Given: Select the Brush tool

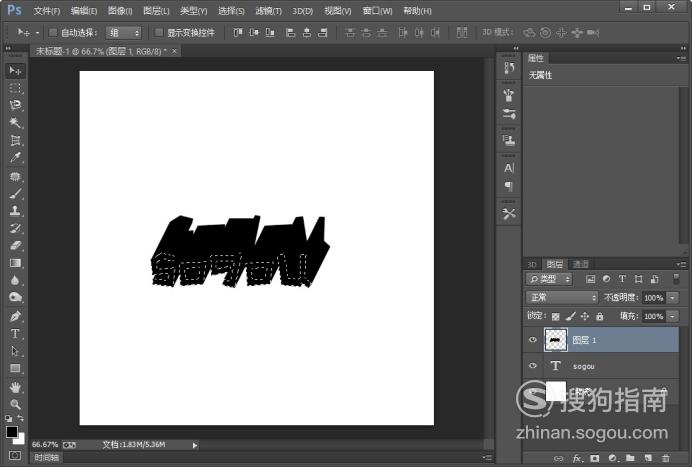Looking at the screenshot, I should [15, 194].
